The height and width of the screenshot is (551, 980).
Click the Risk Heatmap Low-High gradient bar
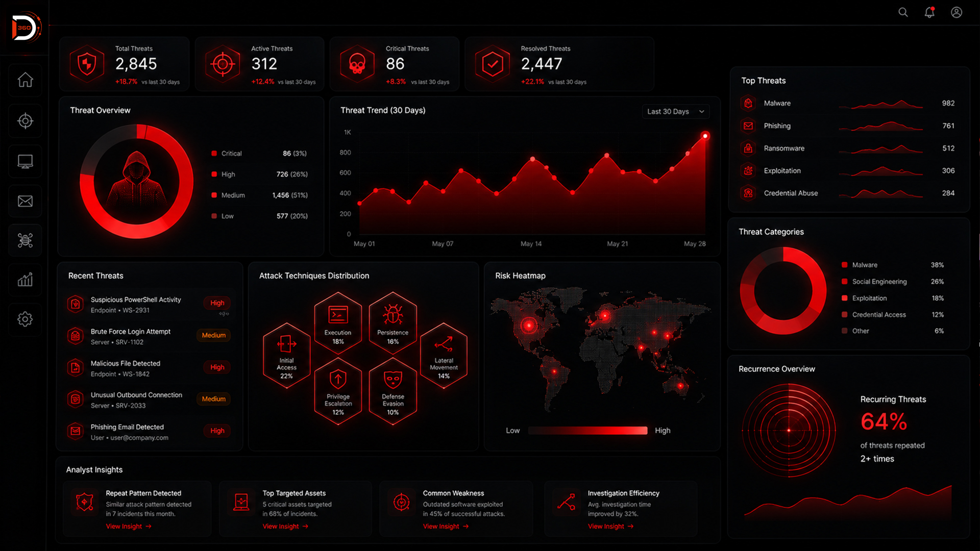587,431
